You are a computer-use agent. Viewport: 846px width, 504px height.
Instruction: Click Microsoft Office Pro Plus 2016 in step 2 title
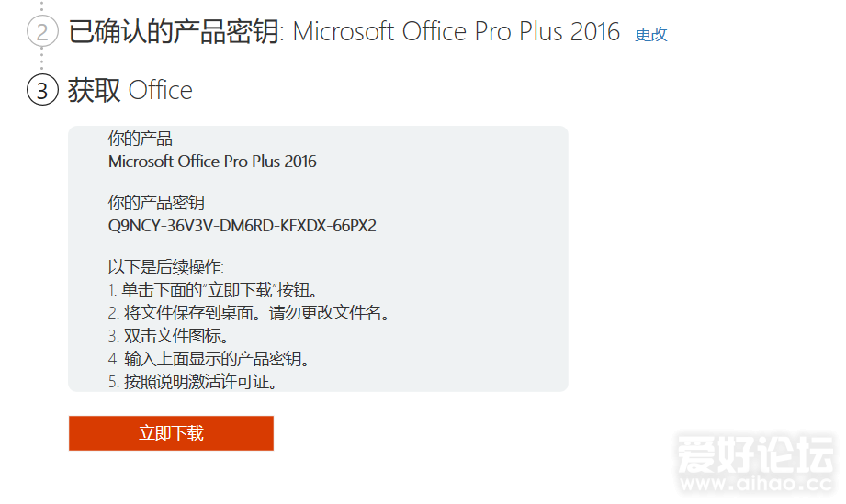[x=457, y=31]
